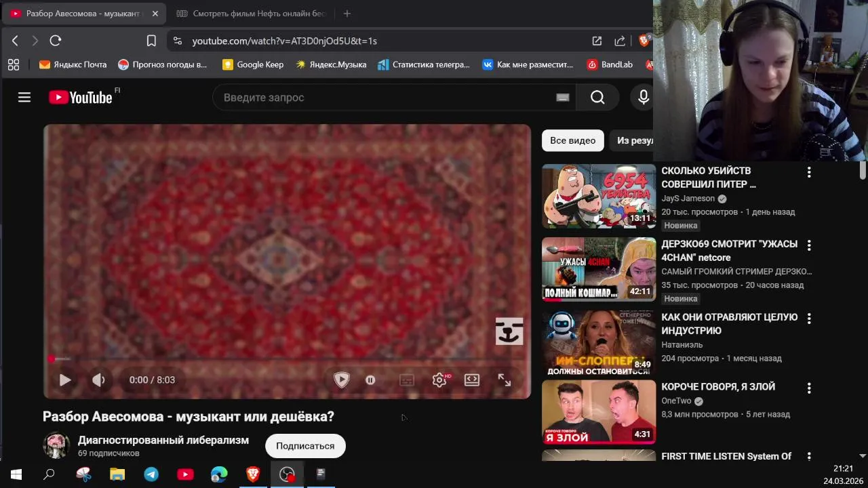Toggle autoplay switch in the player
The image size is (868, 488).
tap(370, 380)
